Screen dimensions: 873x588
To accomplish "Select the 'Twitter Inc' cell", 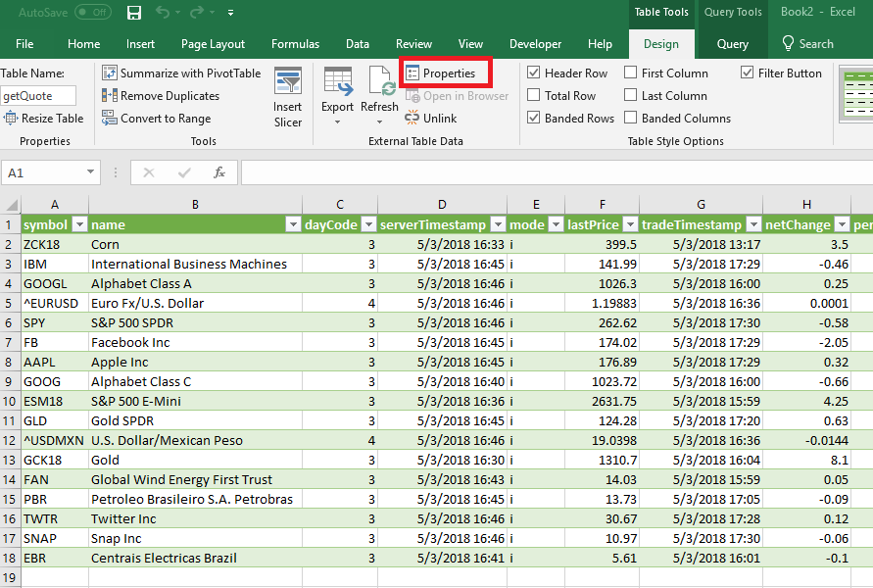I will [x=195, y=518].
